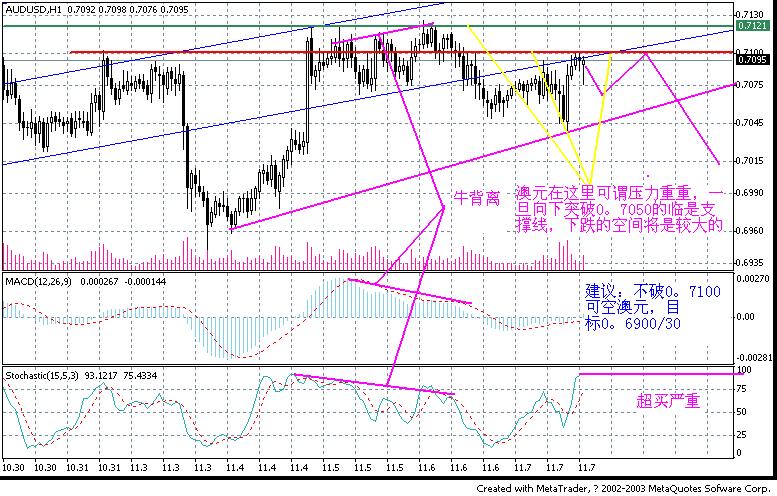Click the AUDUSD,H1 chart title text

(x=35, y=9)
